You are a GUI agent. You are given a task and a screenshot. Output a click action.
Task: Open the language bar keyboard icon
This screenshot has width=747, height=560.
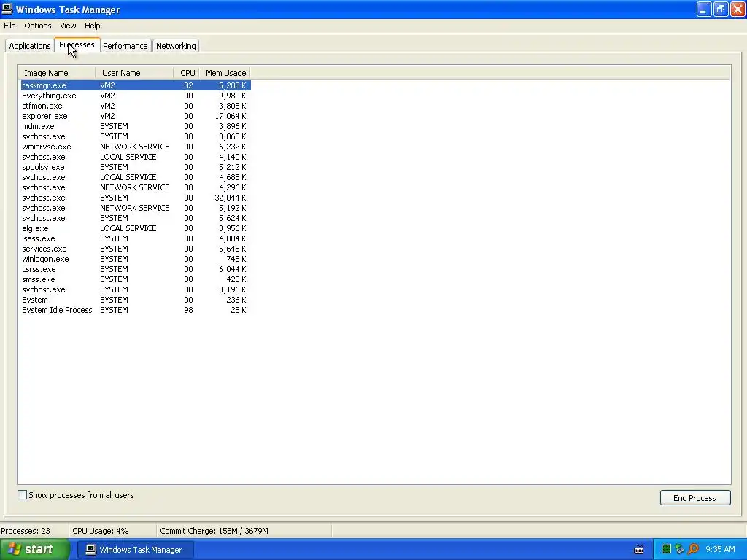639,550
